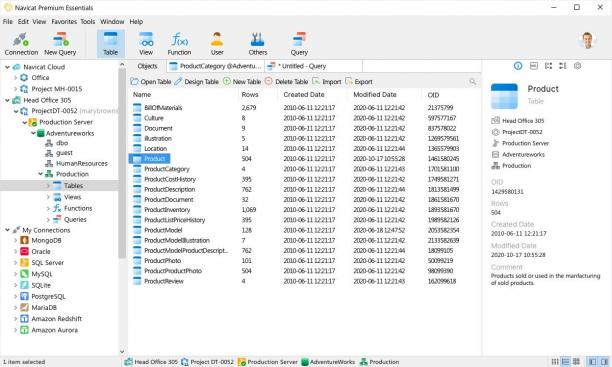Toggle right information pane visibility
The height and width of the screenshot is (367, 612).
[x=604, y=362]
